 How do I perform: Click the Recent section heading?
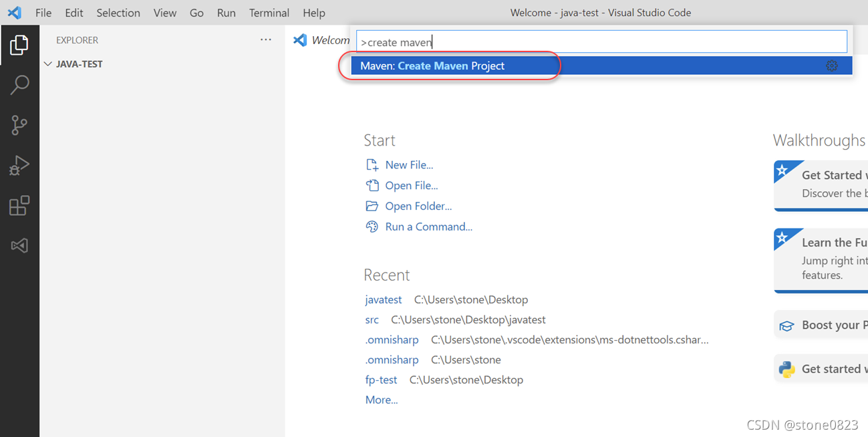(387, 275)
